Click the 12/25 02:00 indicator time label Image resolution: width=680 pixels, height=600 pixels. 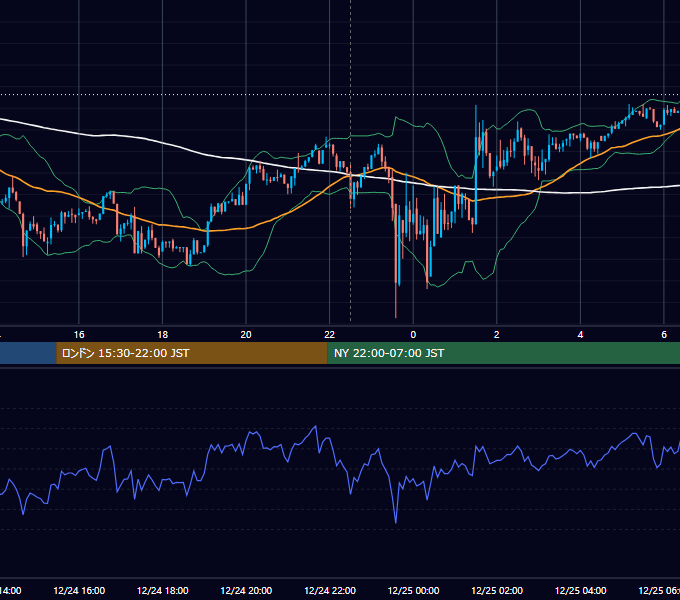click(x=497, y=590)
